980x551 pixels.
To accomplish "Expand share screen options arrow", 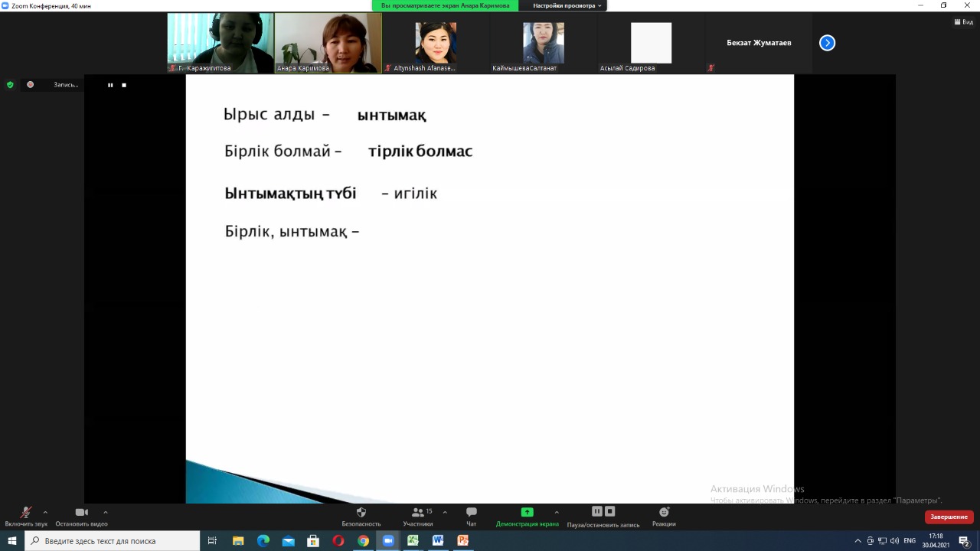I will coord(557,513).
